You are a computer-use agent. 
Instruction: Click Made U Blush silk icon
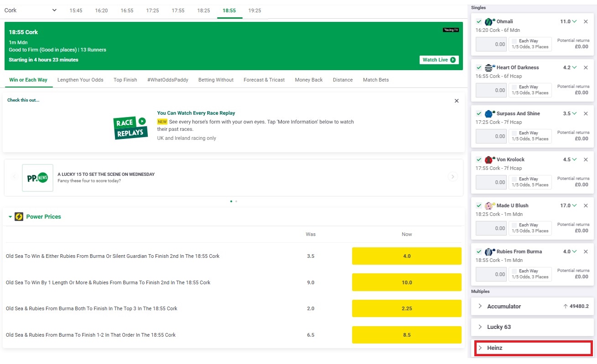click(489, 205)
